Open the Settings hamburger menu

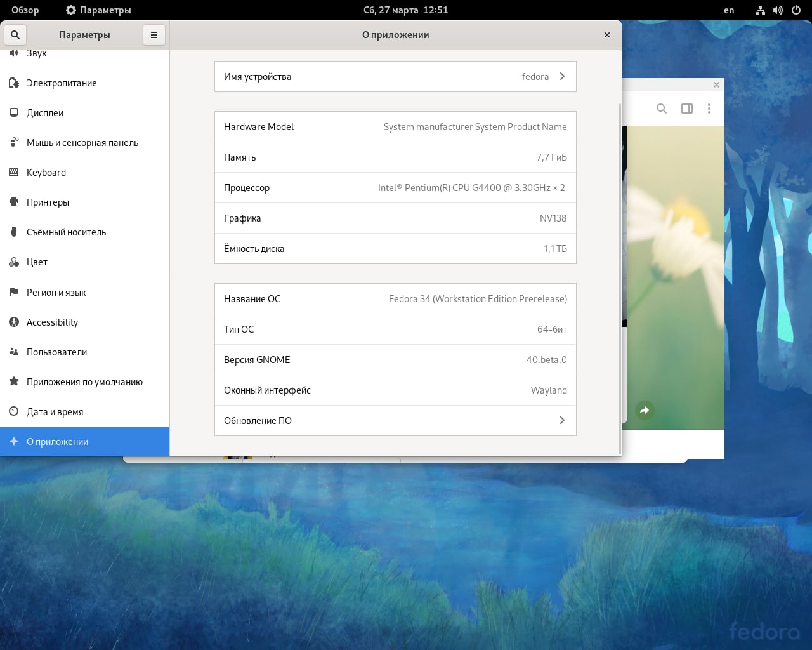tap(154, 35)
